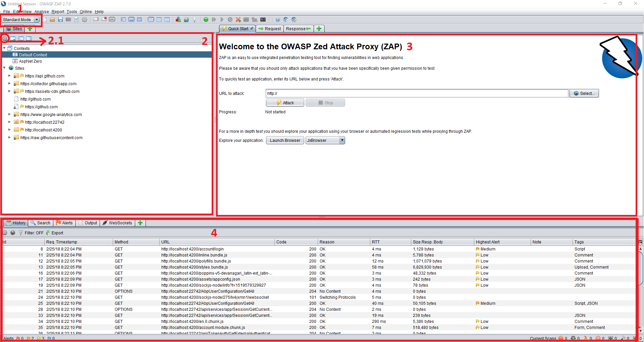Click the Attack button

285,103
